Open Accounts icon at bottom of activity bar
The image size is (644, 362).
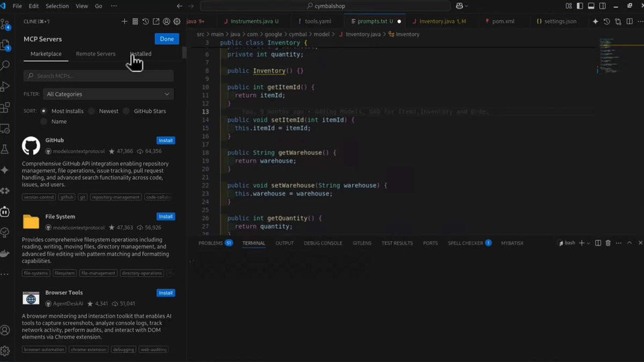(5, 330)
